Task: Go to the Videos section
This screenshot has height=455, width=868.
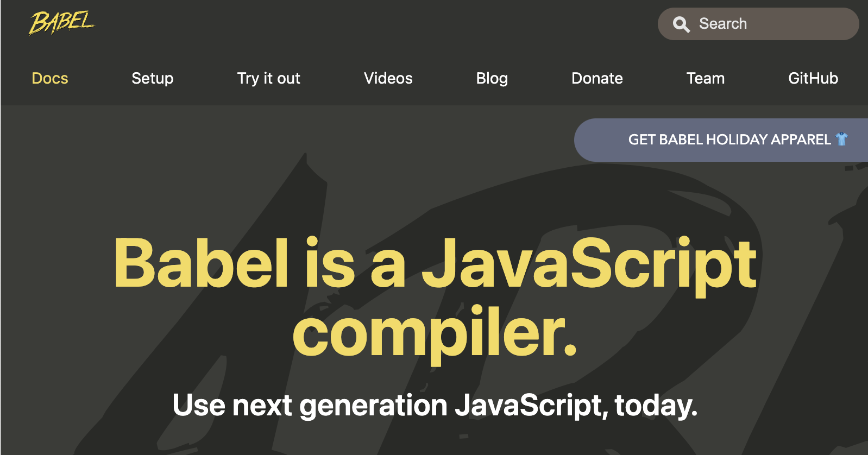Action: pos(388,79)
